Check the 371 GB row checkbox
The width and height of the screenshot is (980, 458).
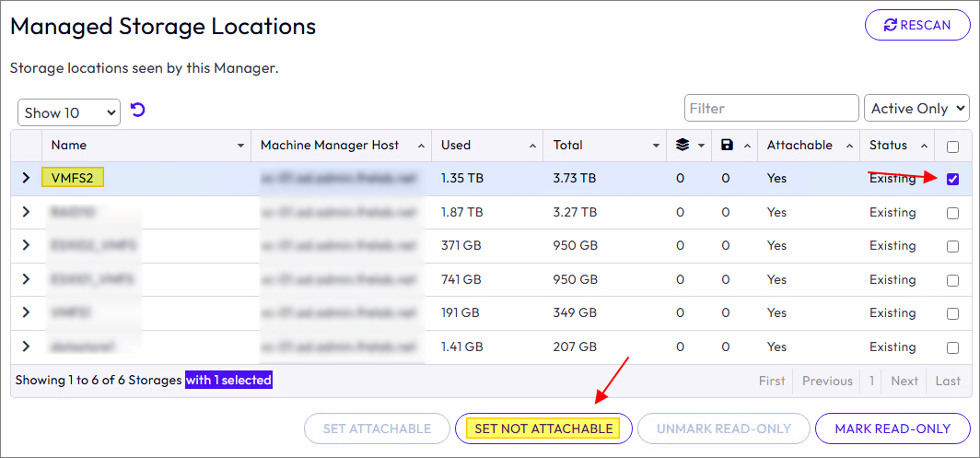(952, 246)
